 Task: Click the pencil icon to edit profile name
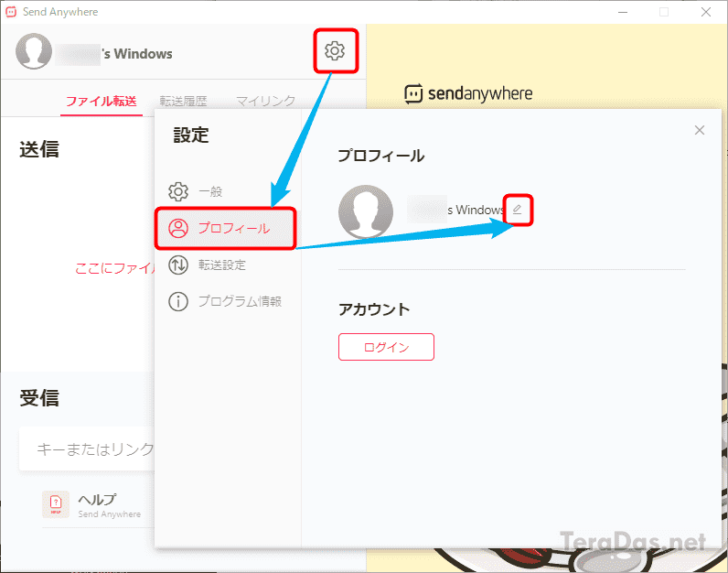click(x=518, y=210)
